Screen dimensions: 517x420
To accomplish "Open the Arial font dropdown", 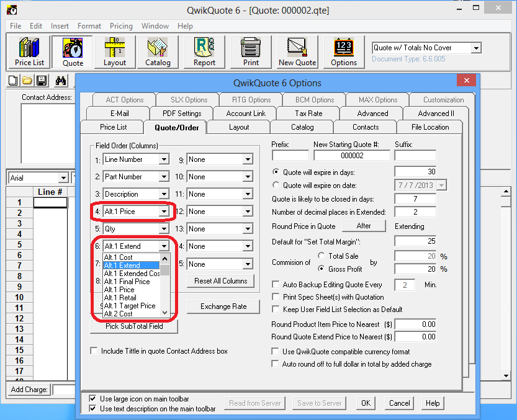I will pos(63,178).
